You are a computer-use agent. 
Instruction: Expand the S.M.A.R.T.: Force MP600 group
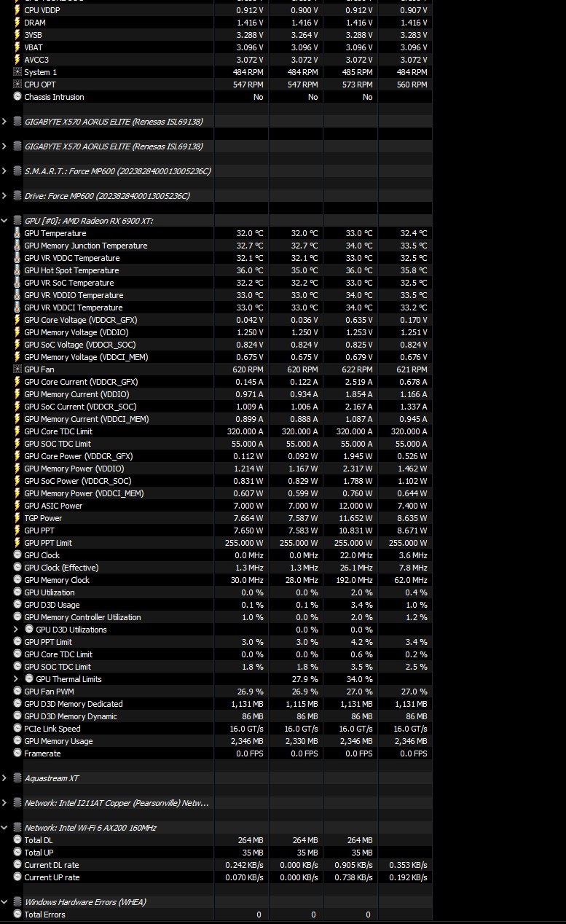tap(5, 171)
